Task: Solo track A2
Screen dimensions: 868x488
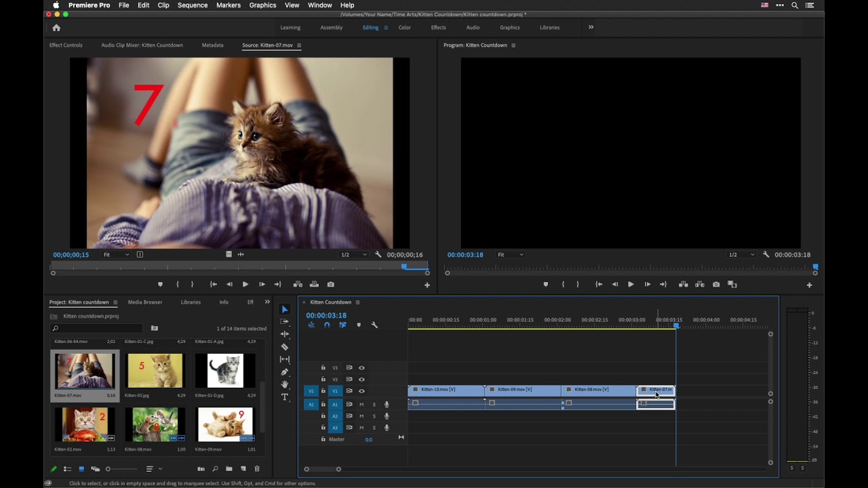Action: pos(374,416)
